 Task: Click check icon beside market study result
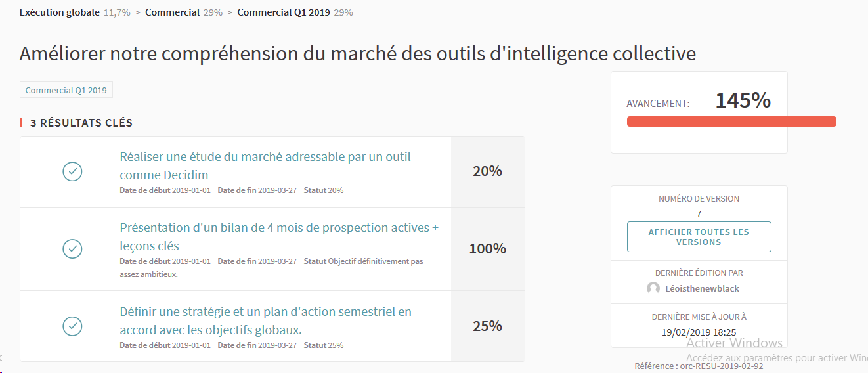point(72,171)
